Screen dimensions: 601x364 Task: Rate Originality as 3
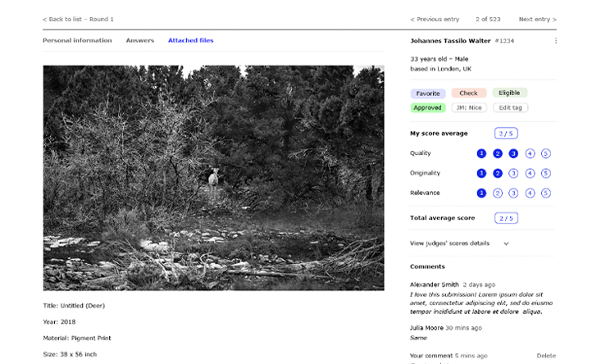point(513,173)
